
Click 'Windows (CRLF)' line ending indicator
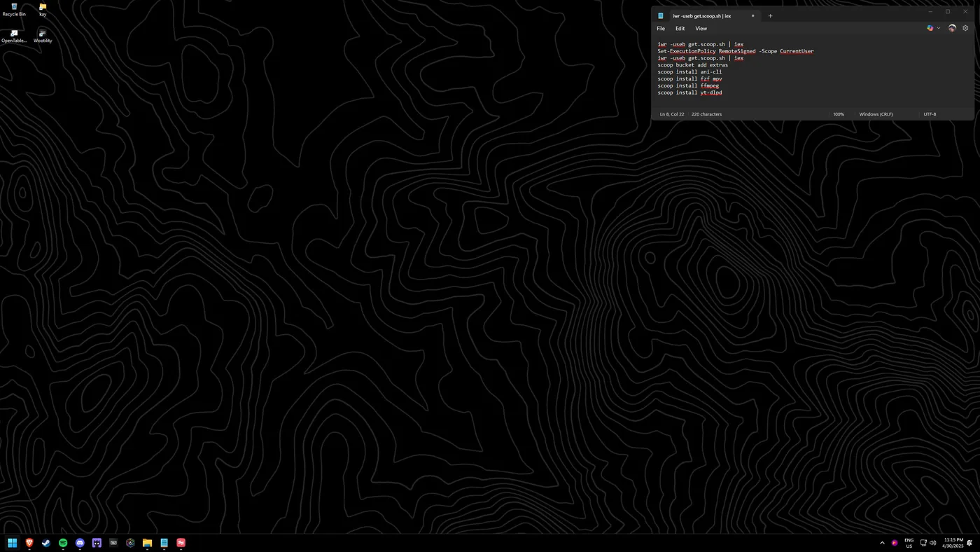[876, 114]
